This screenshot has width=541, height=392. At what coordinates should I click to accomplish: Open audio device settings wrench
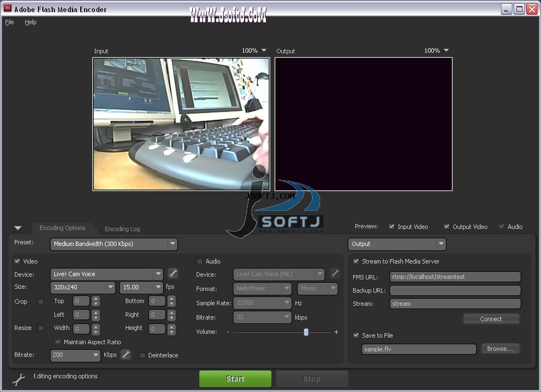point(334,274)
